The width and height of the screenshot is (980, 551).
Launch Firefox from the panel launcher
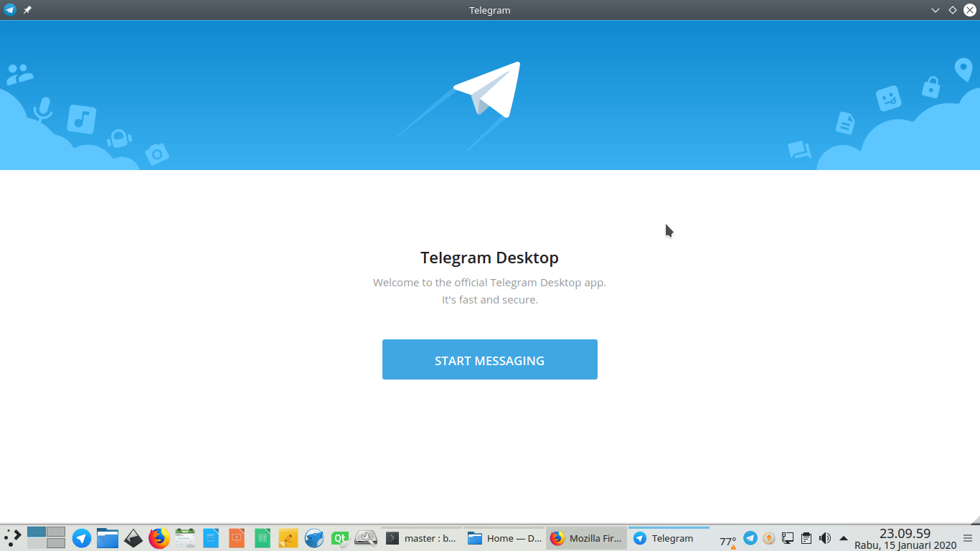(x=159, y=538)
